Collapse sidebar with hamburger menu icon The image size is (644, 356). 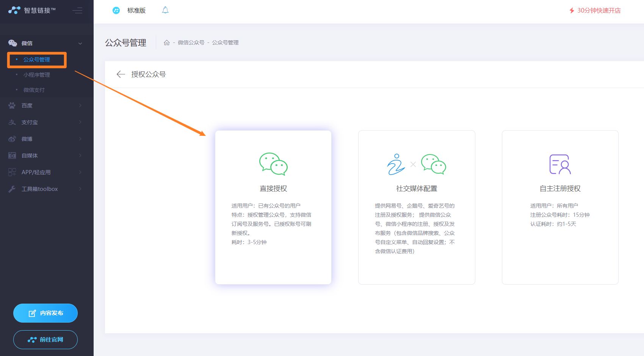[77, 10]
